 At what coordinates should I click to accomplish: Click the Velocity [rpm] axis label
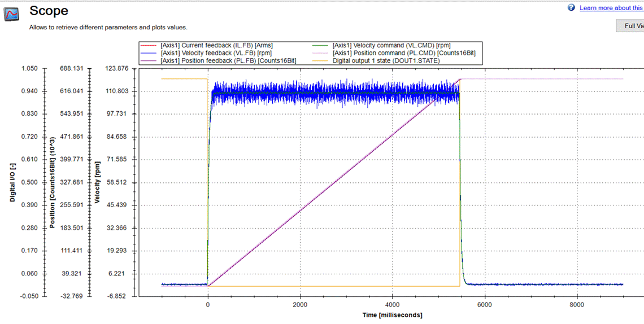pos(97,182)
